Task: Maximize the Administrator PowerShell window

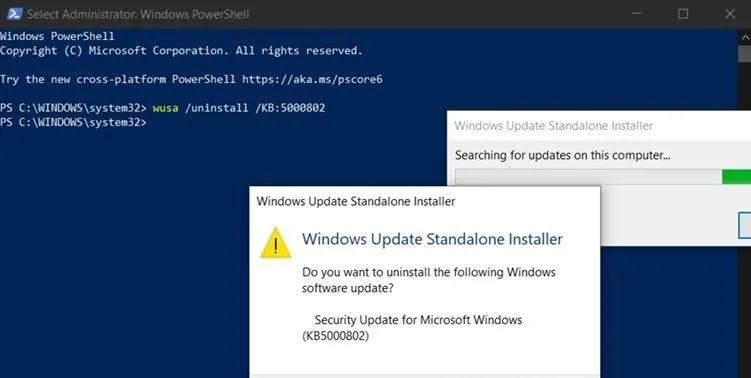Action: [683, 14]
